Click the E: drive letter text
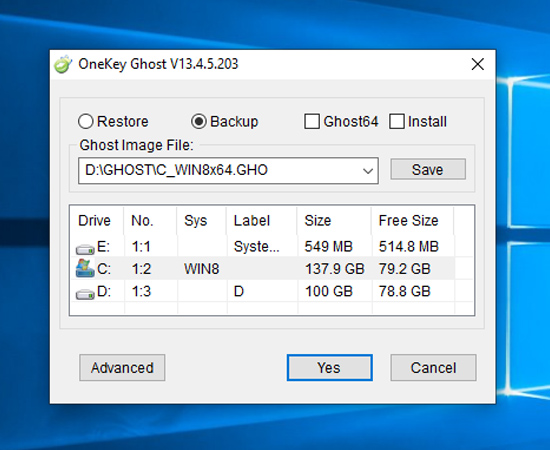This screenshot has width=550, height=450. pyautogui.click(x=103, y=247)
